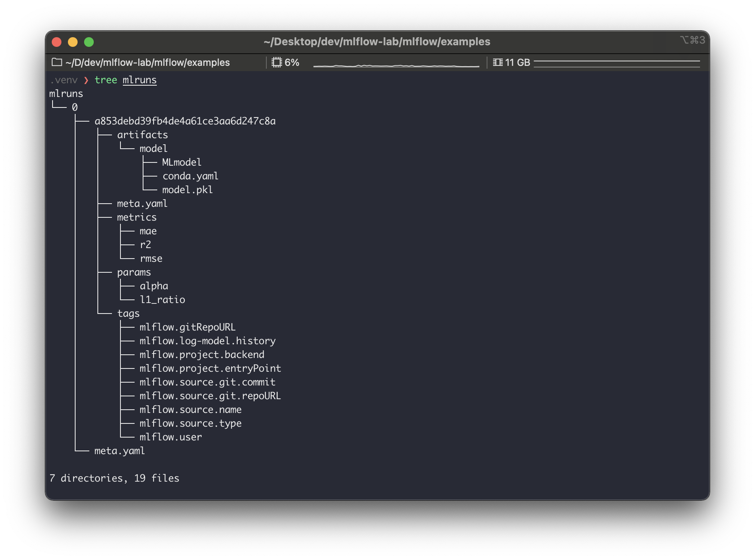Maximize the window using green button
Screen dimensions: 755x560
click(x=89, y=42)
